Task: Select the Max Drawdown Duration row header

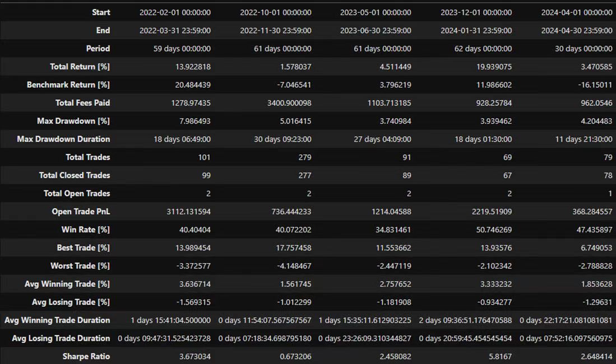Action: tap(63, 139)
